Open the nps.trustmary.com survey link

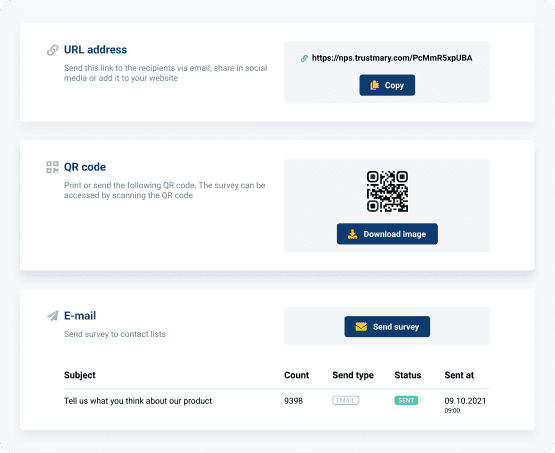[392, 58]
